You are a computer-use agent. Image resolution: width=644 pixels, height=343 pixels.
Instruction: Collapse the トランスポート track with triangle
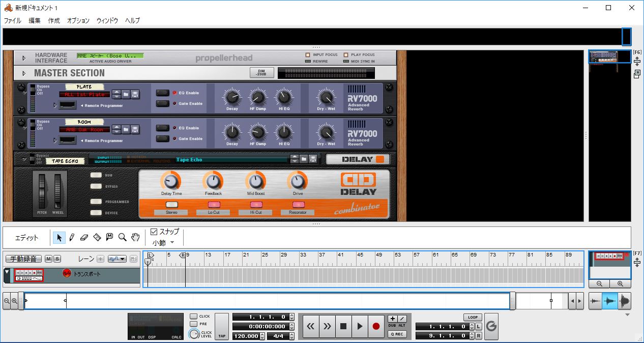click(x=7, y=272)
